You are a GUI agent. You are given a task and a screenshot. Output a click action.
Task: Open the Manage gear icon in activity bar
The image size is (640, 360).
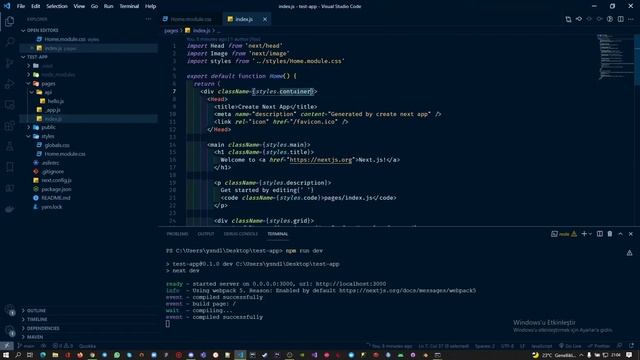[9, 331]
